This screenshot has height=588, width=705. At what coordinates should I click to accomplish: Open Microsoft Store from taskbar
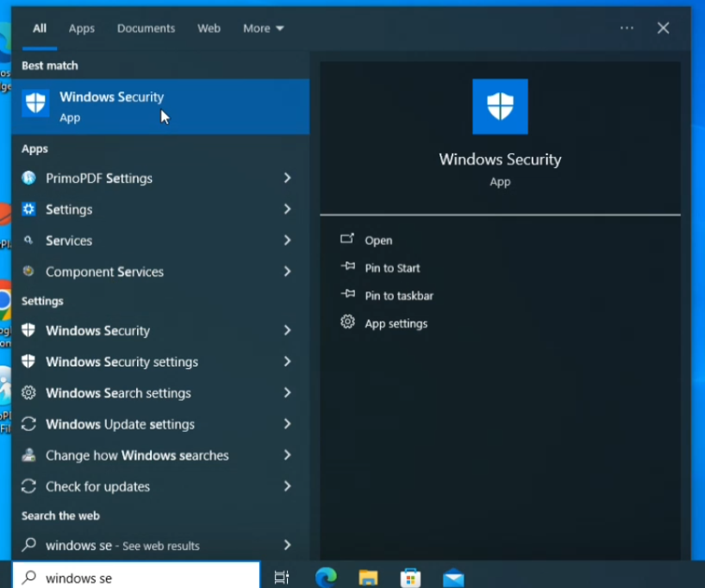410,578
